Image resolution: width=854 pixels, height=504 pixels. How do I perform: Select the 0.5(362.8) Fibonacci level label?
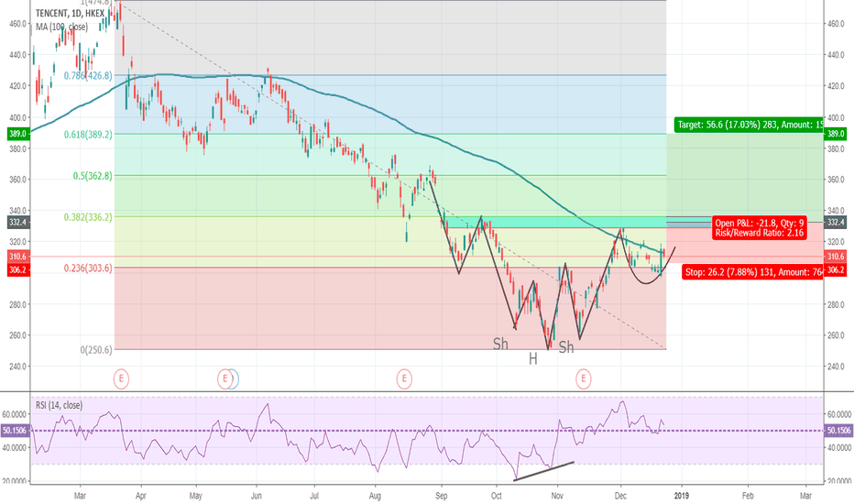pos(93,176)
